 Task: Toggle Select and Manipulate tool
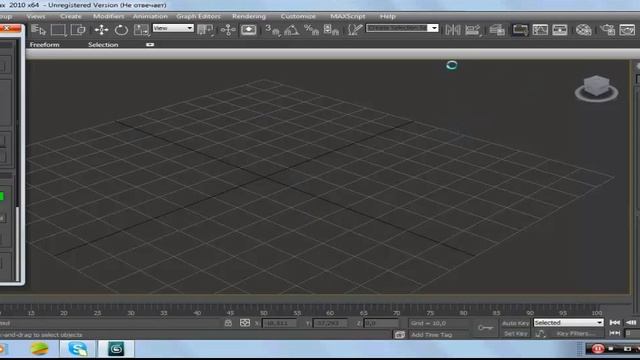coord(228,30)
